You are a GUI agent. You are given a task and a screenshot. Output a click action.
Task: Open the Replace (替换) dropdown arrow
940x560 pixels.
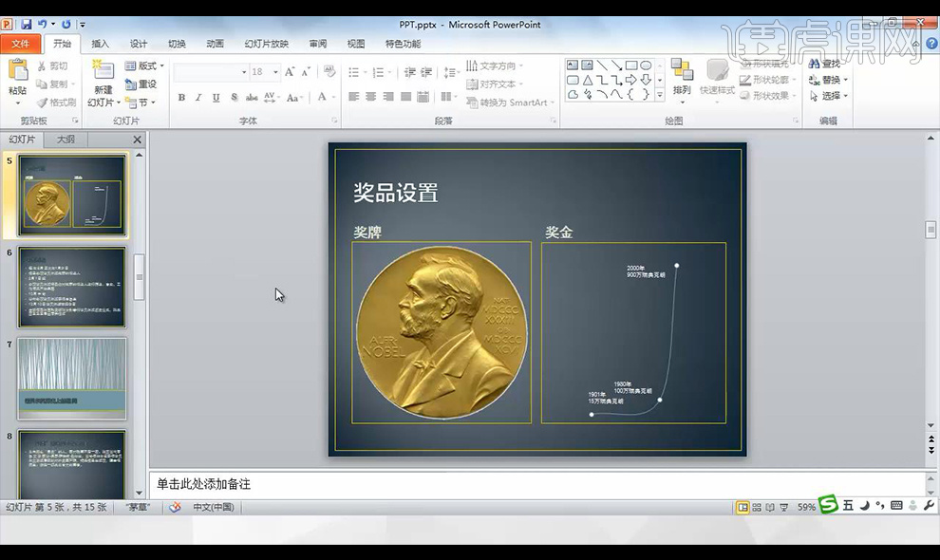[846, 80]
